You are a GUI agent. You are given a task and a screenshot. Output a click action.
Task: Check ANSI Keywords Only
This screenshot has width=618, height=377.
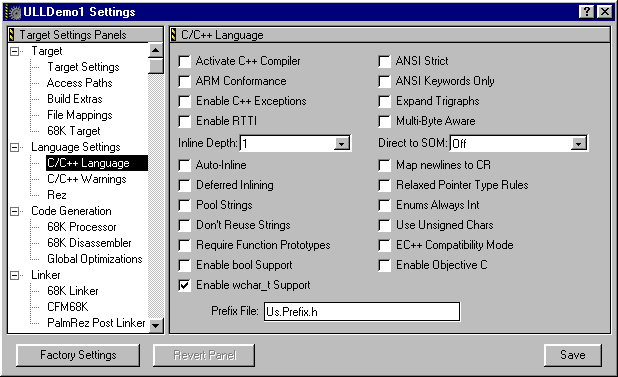[x=384, y=81]
